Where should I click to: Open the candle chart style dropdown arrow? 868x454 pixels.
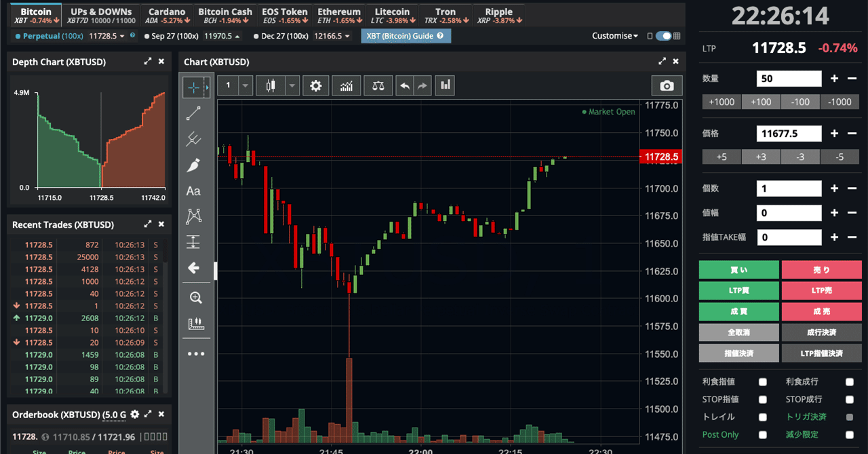[292, 85]
